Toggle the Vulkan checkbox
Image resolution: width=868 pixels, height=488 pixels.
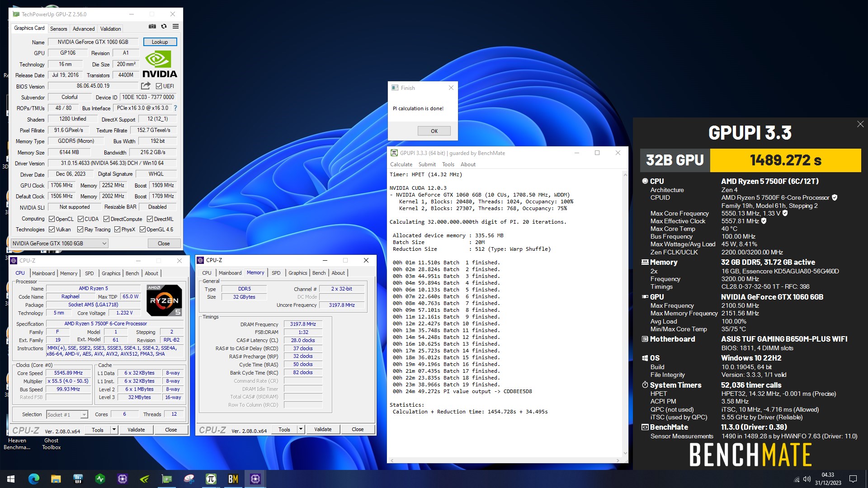click(x=52, y=230)
